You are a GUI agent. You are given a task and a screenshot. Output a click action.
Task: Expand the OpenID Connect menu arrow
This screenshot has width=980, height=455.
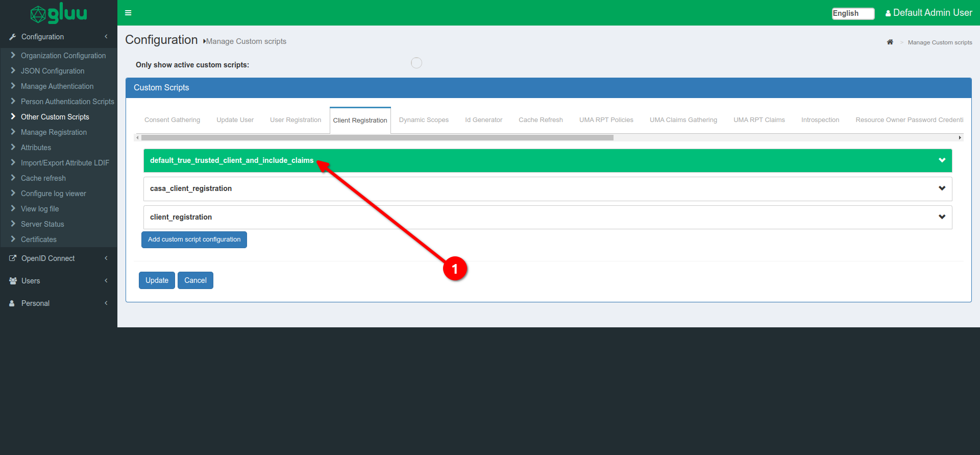pyautogui.click(x=106, y=258)
